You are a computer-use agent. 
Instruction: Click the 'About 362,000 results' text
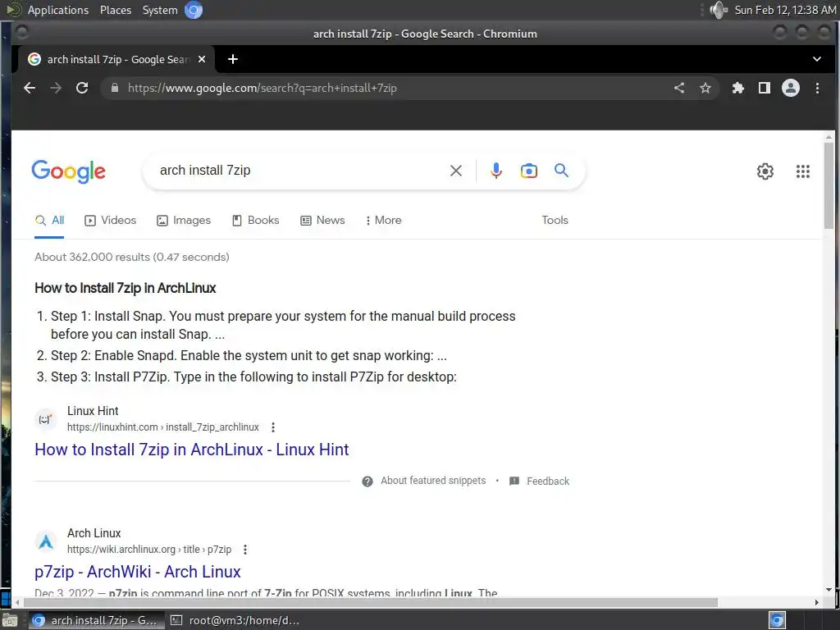132,257
